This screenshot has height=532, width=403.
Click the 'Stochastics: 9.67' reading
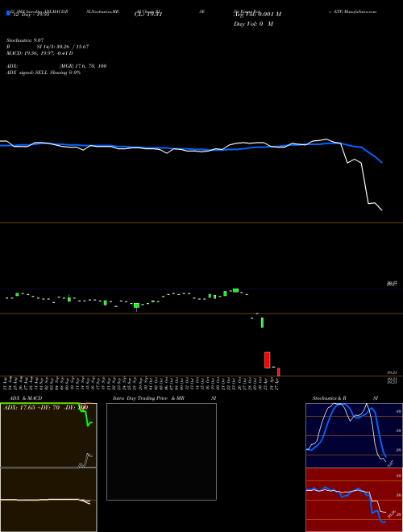(25, 40)
